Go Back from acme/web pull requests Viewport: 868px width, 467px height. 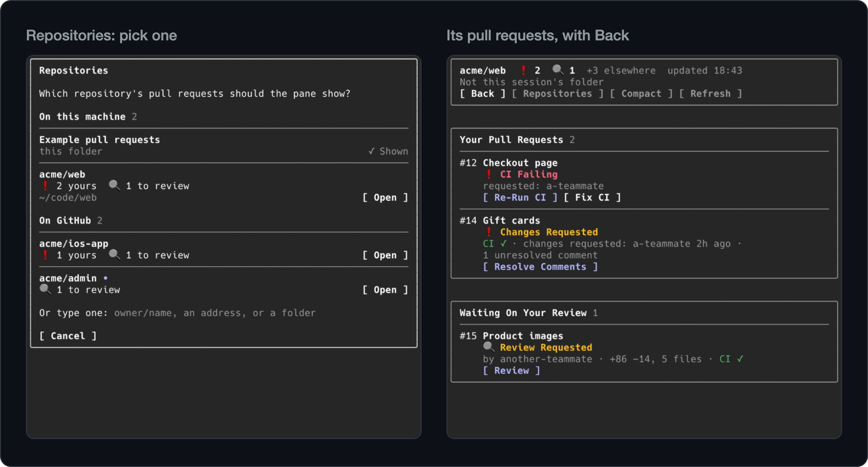[482, 94]
